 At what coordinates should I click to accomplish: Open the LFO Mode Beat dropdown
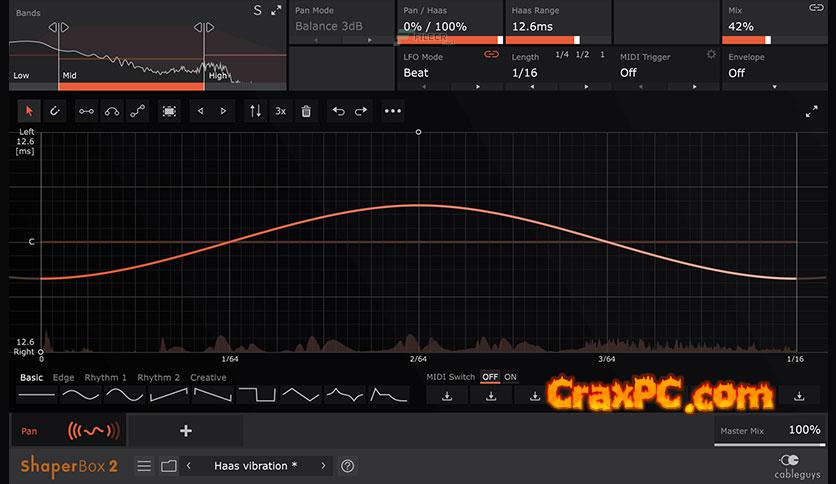point(450,73)
